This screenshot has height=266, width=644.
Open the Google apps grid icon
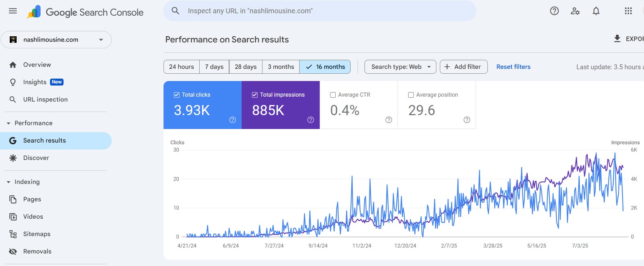tap(628, 11)
